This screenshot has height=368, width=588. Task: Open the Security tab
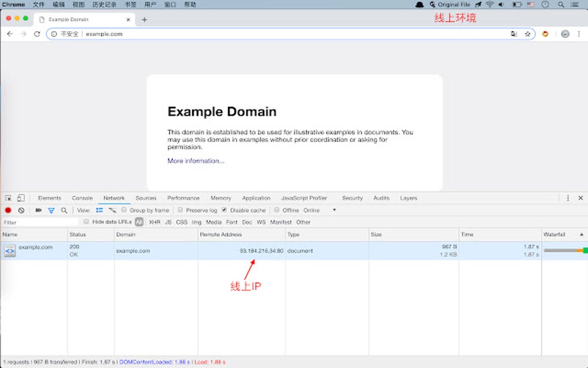pos(352,198)
